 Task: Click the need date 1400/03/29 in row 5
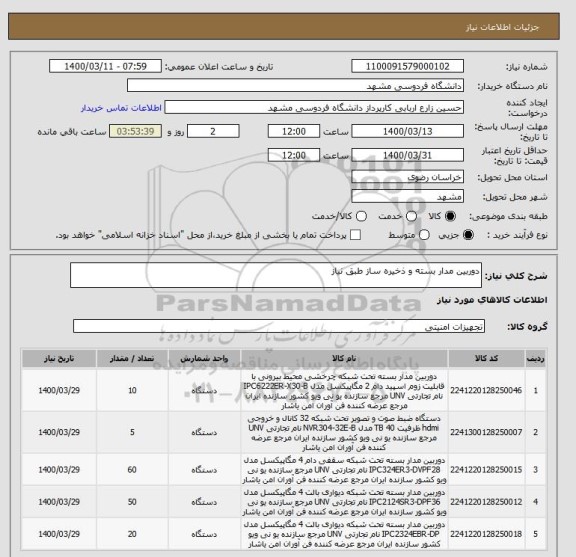(x=59, y=534)
